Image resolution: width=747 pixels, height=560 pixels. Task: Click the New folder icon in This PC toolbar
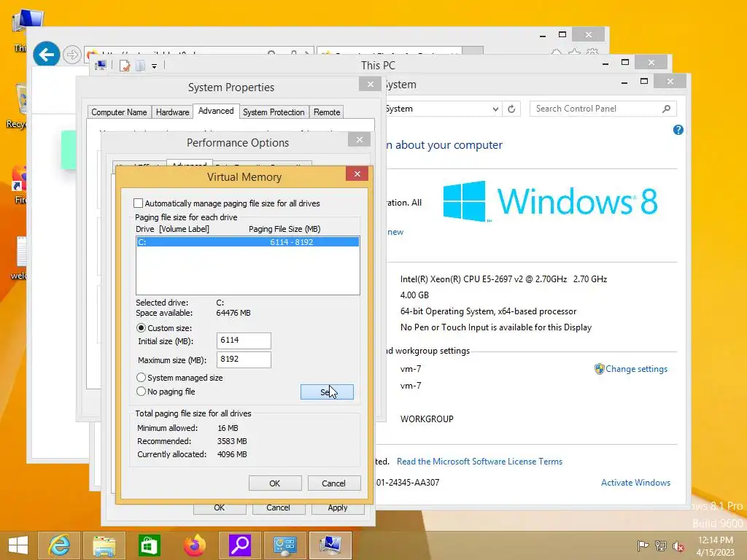pyautogui.click(x=140, y=66)
